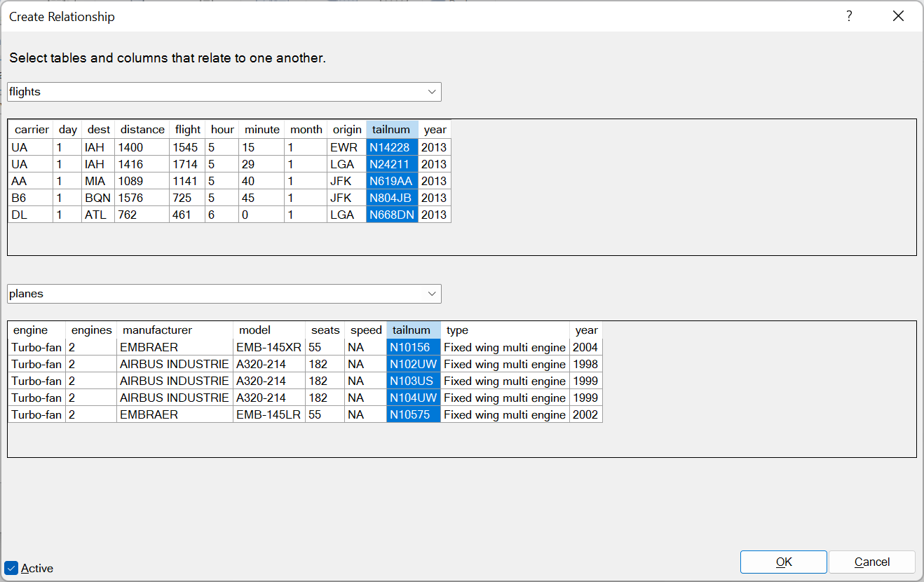Select the distance column in flights table

click(x=142, y=130)
